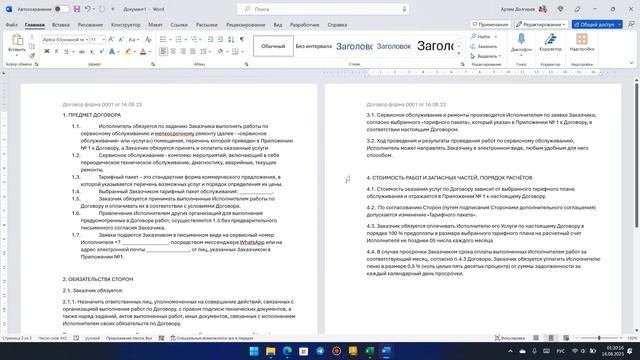
Task: Center align text
Action: click(173, 51)
